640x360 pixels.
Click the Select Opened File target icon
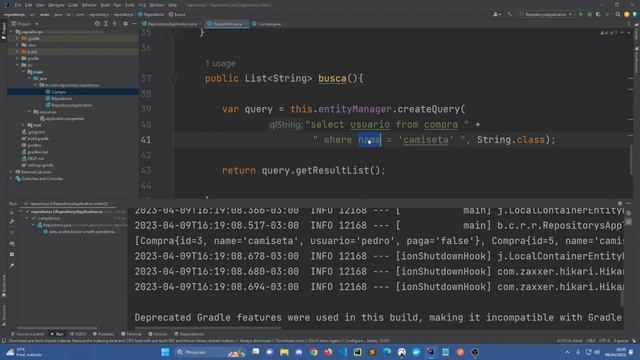click(x=97, y=24)
